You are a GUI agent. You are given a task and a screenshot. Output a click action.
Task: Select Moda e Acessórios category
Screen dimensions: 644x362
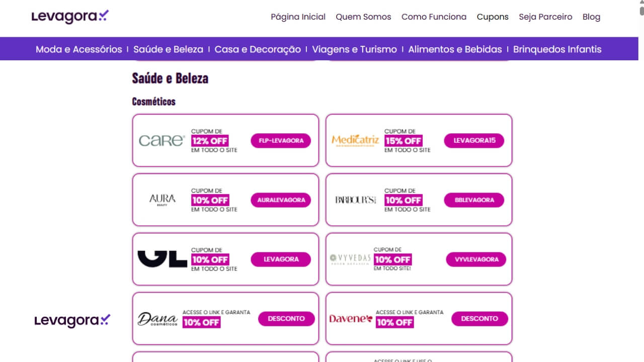79,49
